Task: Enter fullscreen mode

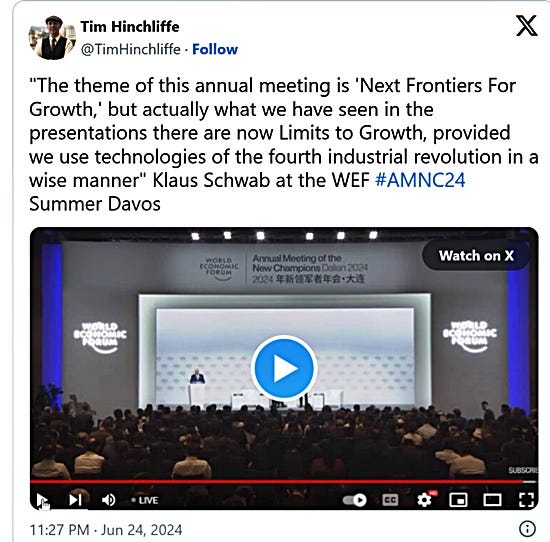Action: (x=526, y=500)
